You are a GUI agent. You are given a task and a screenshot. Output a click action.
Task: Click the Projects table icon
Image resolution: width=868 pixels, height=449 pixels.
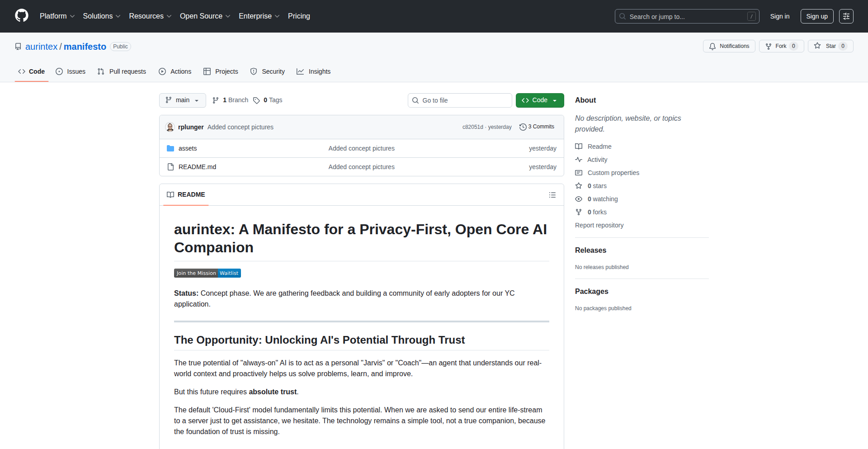click(x=207, y=71)
